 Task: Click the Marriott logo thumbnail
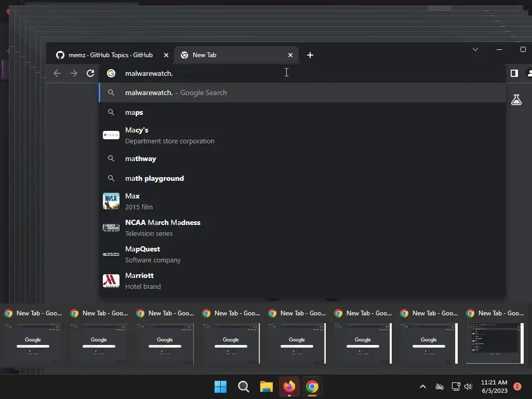[x=111, y=281]
